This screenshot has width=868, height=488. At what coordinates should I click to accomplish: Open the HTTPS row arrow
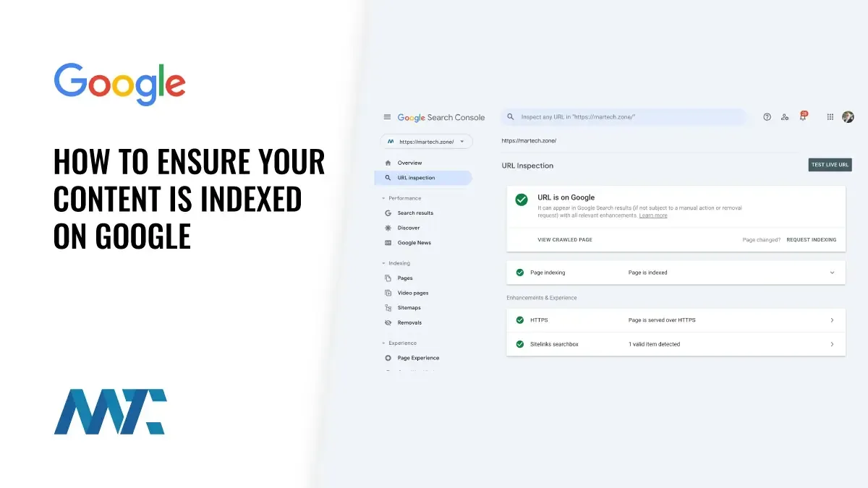(832, 320)
